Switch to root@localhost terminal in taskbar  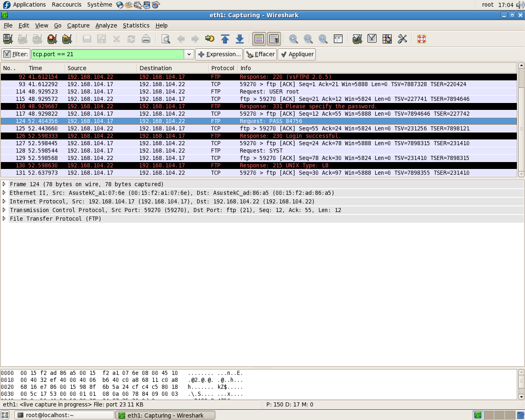pyautogui.click(x=64, y=415)
